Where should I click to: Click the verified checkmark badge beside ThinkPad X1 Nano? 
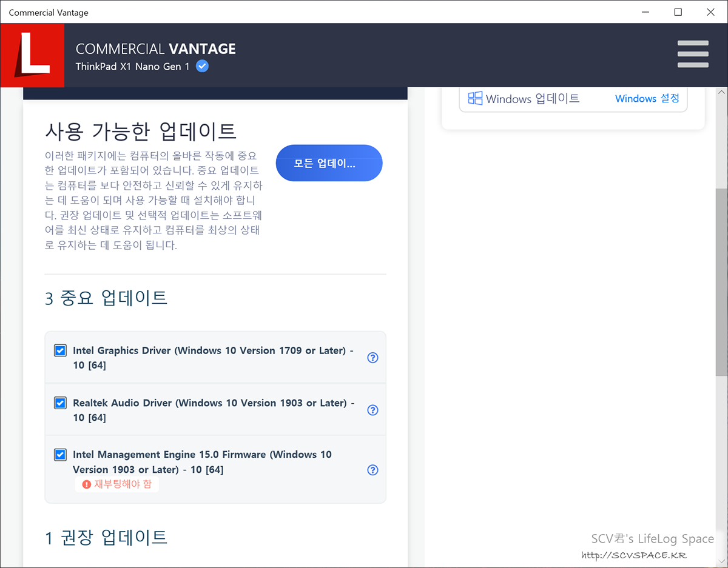[203, 66]
